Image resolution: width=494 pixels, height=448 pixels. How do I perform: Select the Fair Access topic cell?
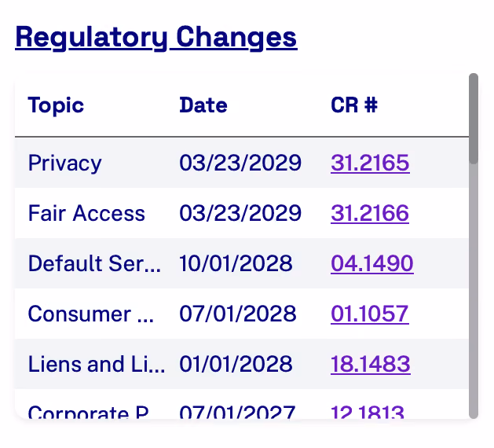(86, 213)
